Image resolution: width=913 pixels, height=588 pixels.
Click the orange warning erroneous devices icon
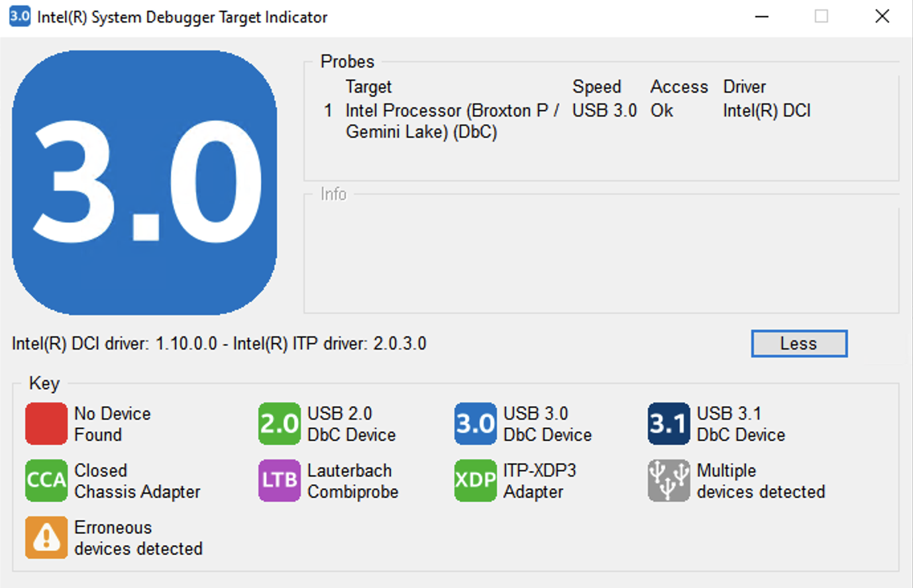tap(46, 538)
